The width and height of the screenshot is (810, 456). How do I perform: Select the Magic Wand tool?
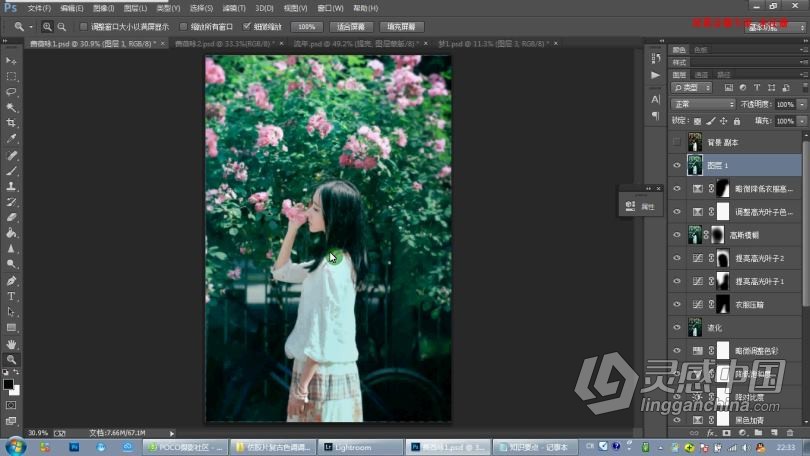pyautogui.click(x=11, y=107)
